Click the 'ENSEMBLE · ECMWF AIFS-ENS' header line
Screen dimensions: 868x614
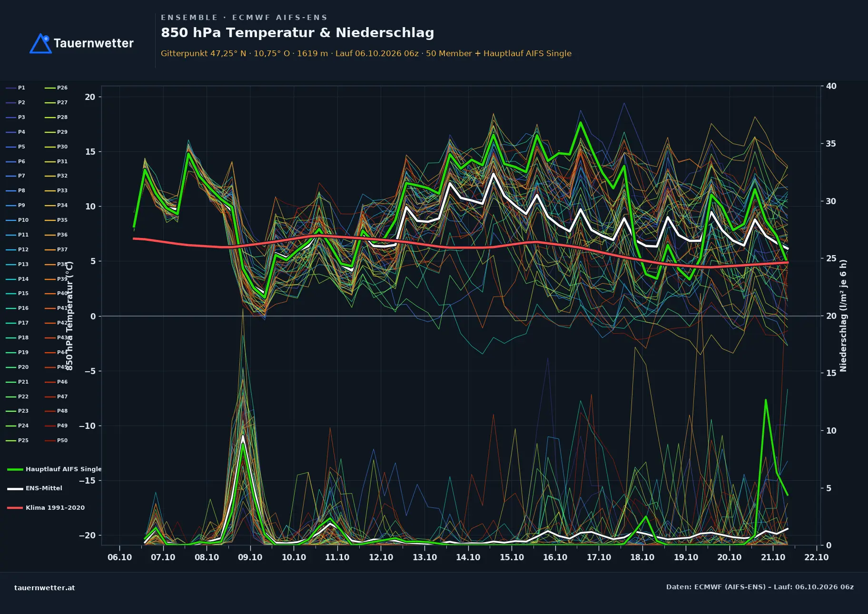(244, 18)
